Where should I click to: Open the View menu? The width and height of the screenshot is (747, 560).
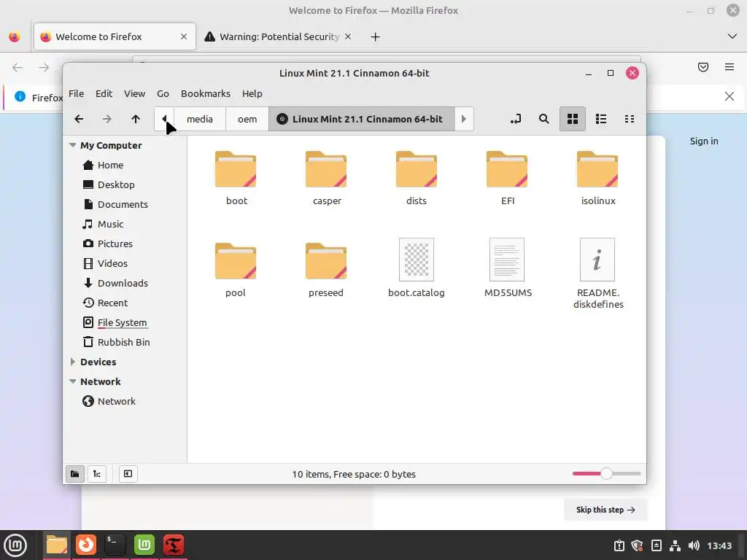coord(135,94)
